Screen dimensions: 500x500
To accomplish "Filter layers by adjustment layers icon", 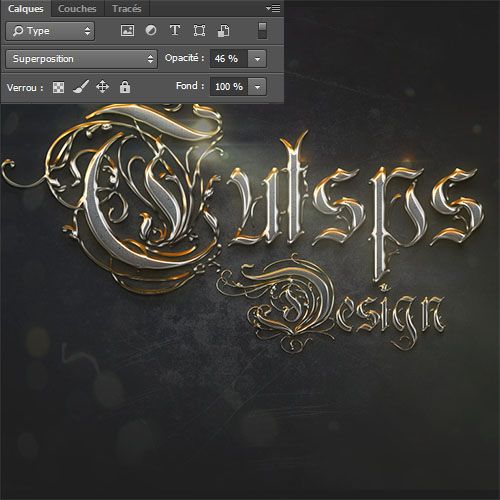I will (151, 31).
